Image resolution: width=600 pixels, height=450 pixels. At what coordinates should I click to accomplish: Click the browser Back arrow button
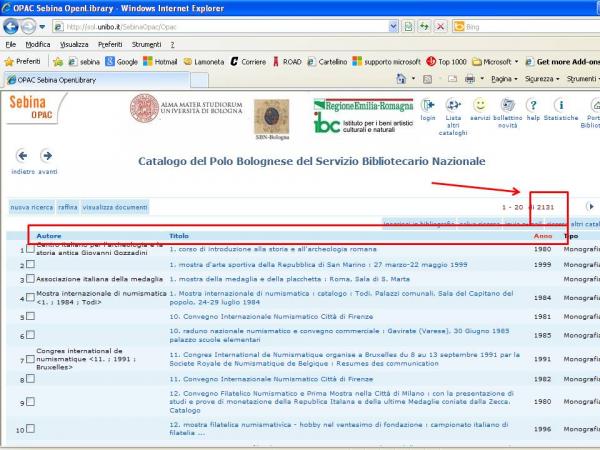11,26
